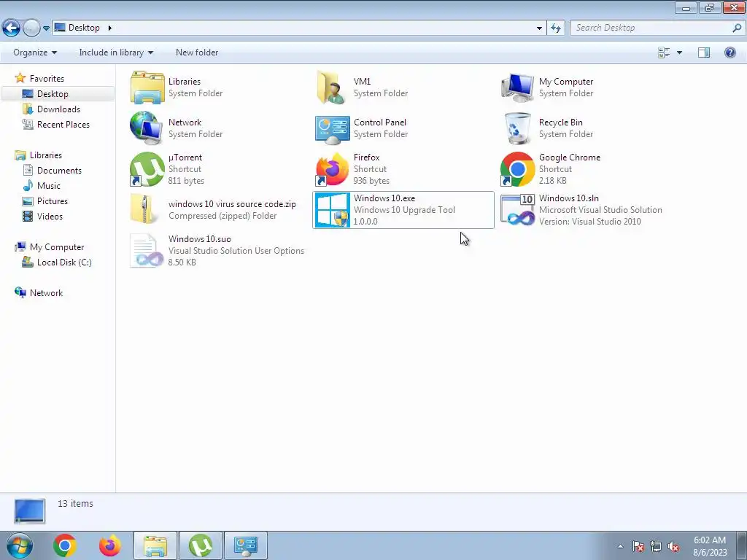Open Pictures library in navigation pane
Screen dimensions: 747x560
[53, 201]
